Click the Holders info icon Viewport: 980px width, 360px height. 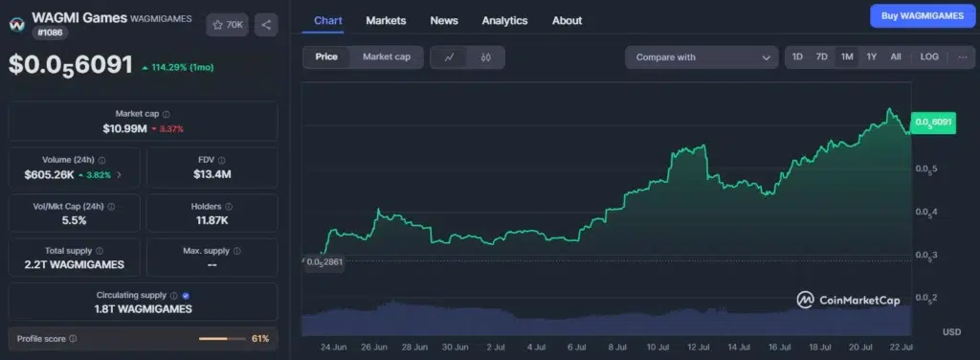point(229,206)
